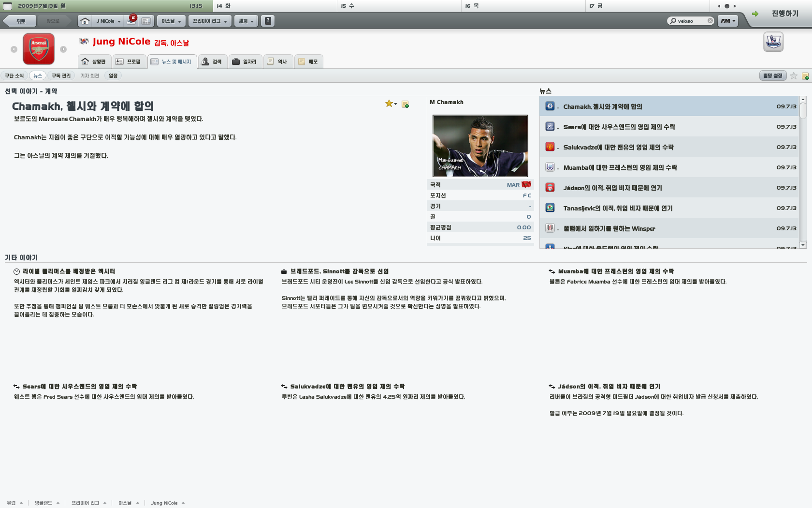The width and height of the screenshot is (812, 508).
Task: Switch to the 메모 tab
Action: point(308,61)
